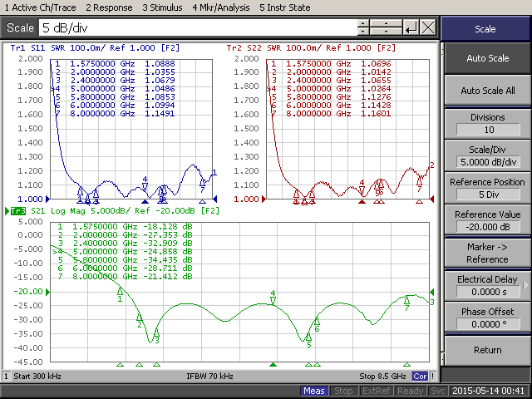The height and width of the screenshot is (399, 532).
Task: Click the up arrow stepper in Scale entry bar
Action: (363, 23)
